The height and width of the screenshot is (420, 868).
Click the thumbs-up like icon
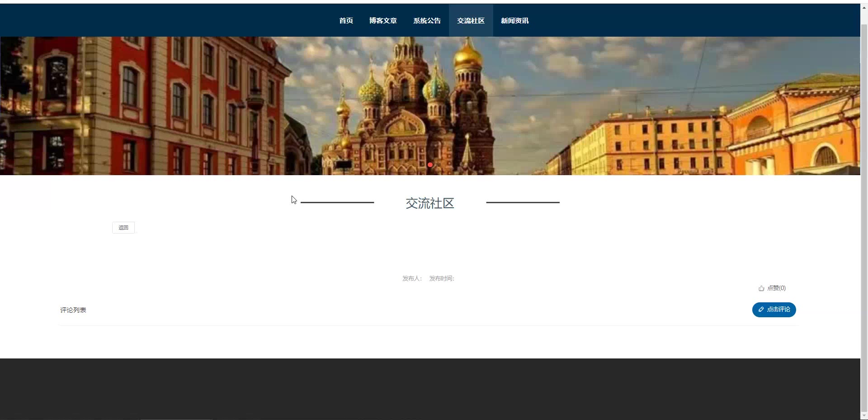pyautogui.click(x=761, y=288)
